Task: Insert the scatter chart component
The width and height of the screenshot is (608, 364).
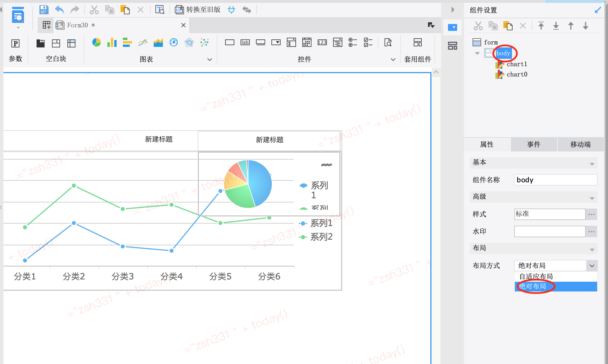Action: (205, 43)
